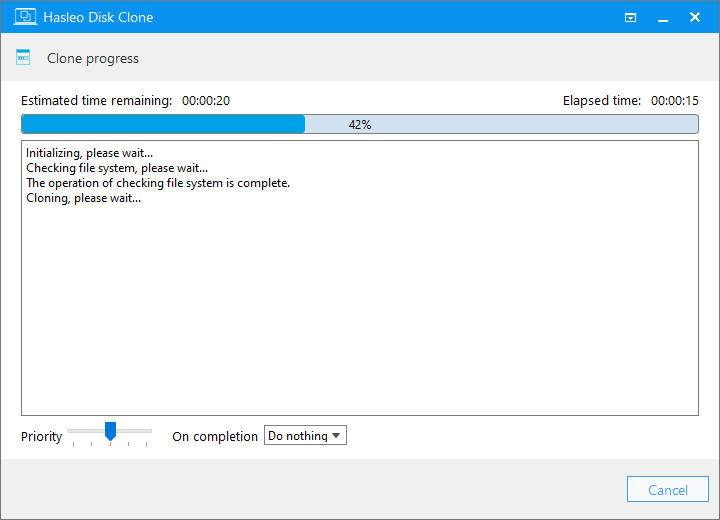This screenshot has height=520, width=720.
Task: Open the On completion dropdown
Action: 305,435
